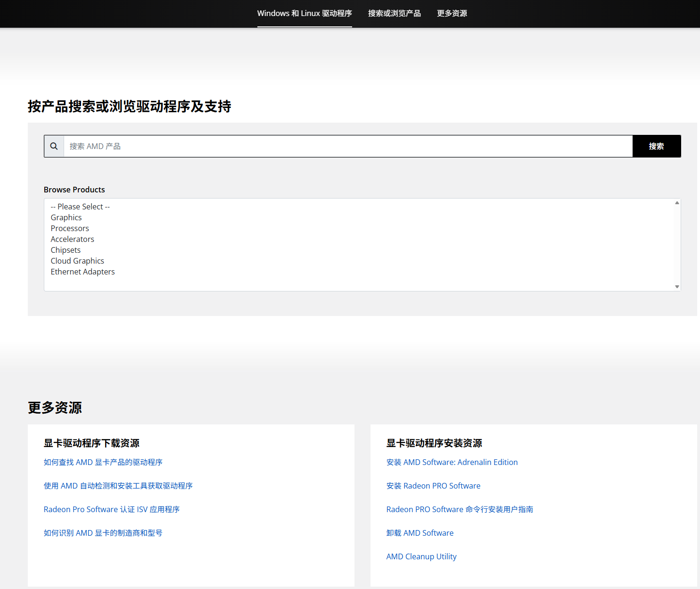Select Ethernet Adapters product category
Viewport: 700px width, 589px height.
tap(83, 272)
